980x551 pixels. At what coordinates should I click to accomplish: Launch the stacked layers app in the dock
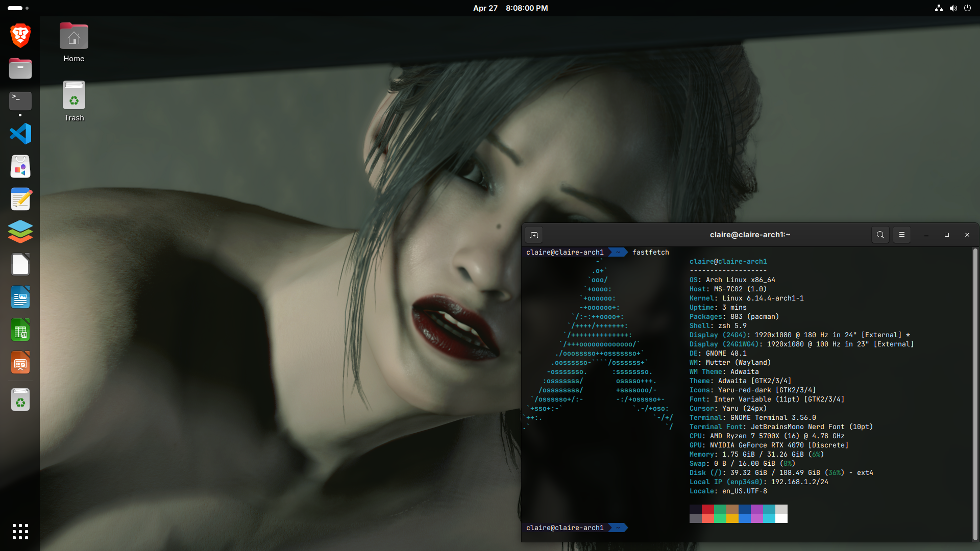tap(20, 232)
